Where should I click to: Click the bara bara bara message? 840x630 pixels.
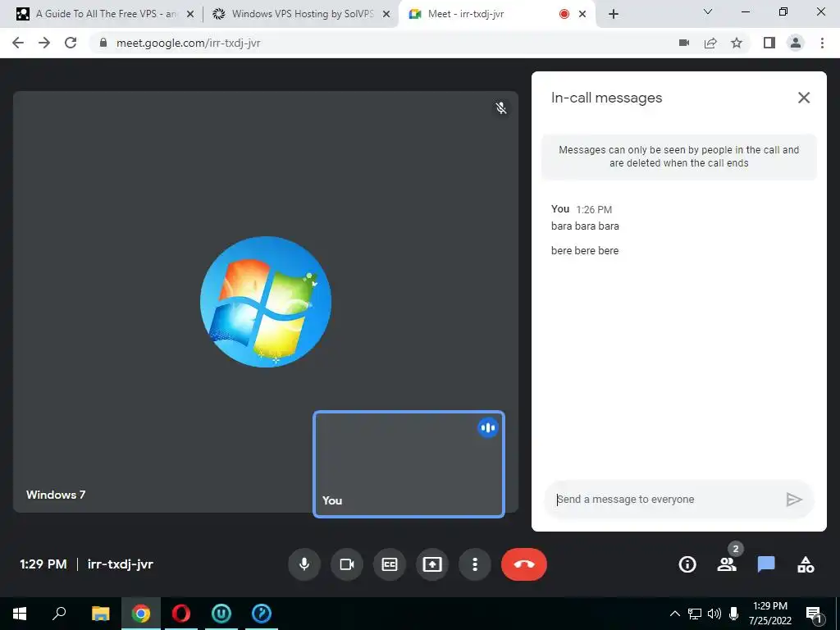[585, 226]
